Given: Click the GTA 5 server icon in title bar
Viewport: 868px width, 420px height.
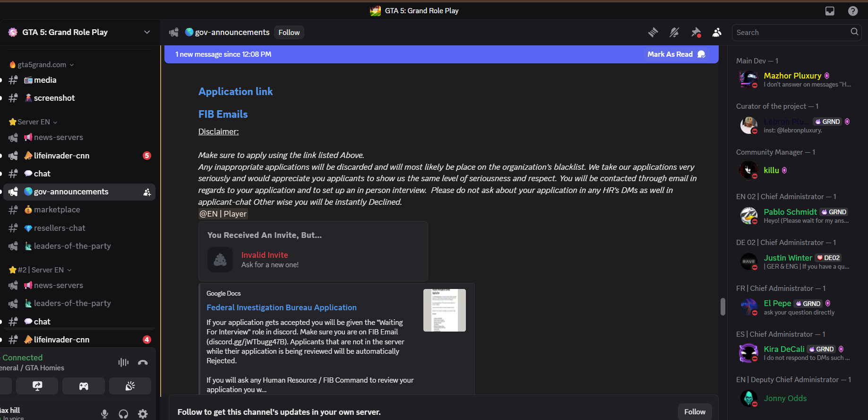Looking at the screenshot, I should click(x=376, y=11).
